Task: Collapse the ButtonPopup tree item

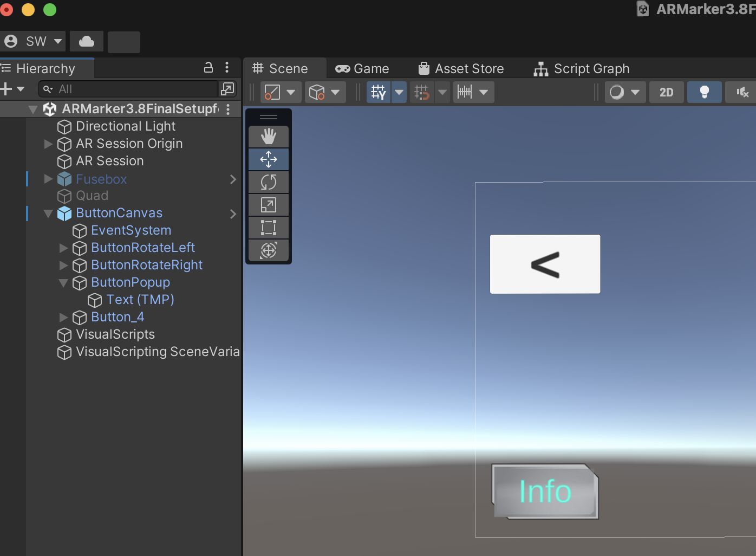Action: tap(63, 283)
